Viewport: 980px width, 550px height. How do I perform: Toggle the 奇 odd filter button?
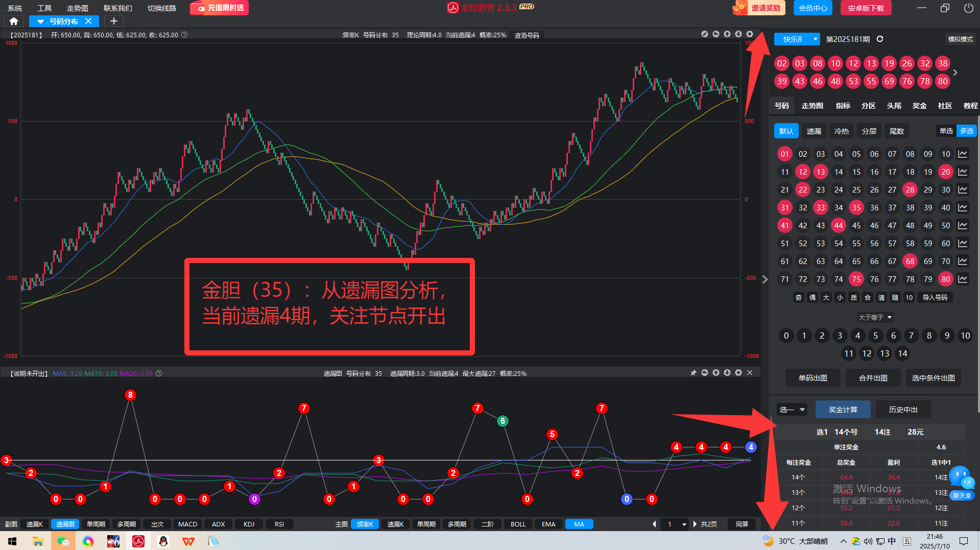(799, 297)
